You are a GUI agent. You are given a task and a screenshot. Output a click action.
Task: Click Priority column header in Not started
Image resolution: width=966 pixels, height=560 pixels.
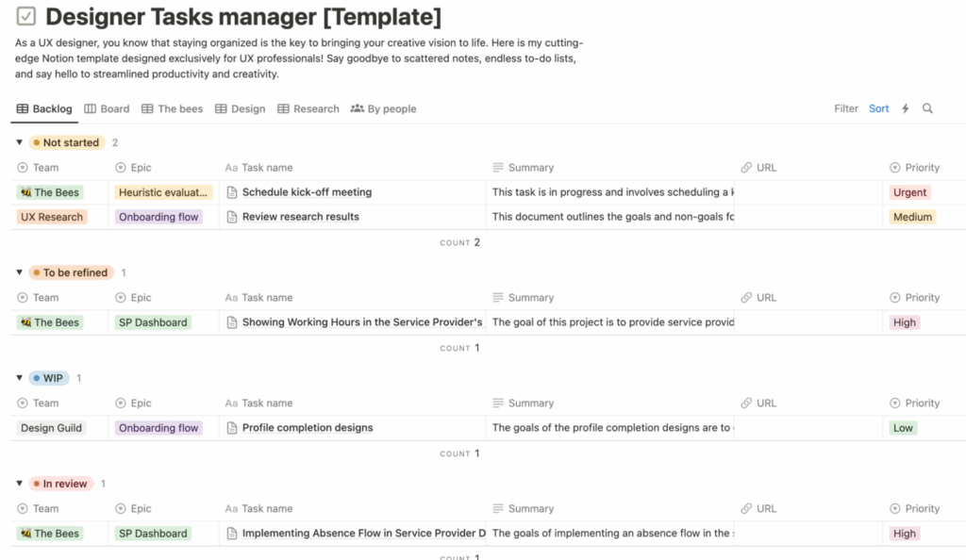[921, 168]
